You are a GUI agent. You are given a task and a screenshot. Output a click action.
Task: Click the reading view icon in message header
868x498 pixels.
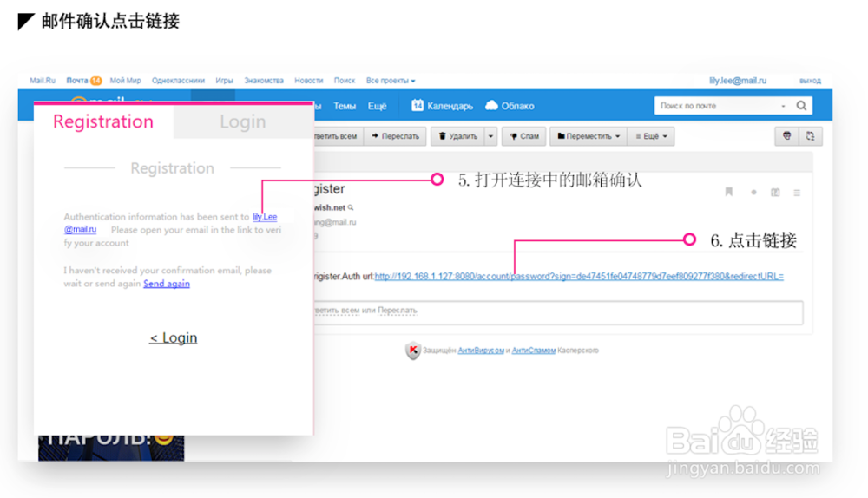[x=775, y=193]
